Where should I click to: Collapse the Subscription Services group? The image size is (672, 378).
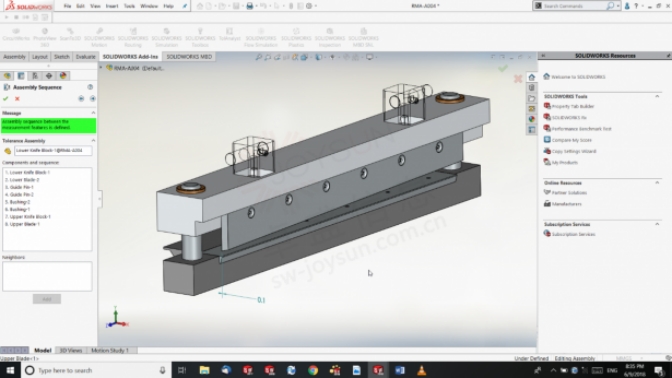(657, 224)
